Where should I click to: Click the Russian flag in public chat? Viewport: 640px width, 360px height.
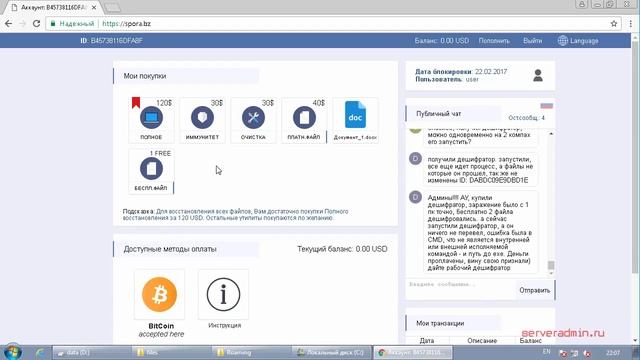point(547,106)
